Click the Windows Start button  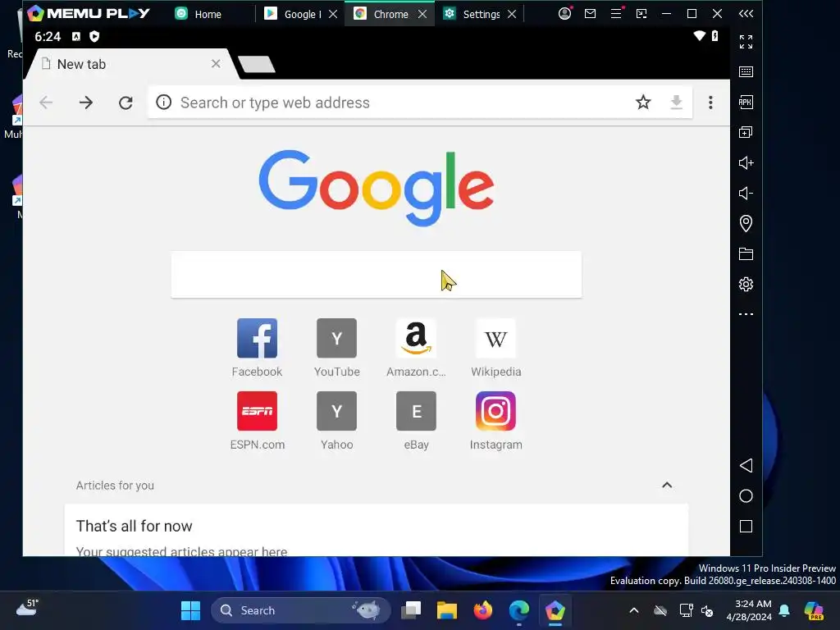coord(190,610)
